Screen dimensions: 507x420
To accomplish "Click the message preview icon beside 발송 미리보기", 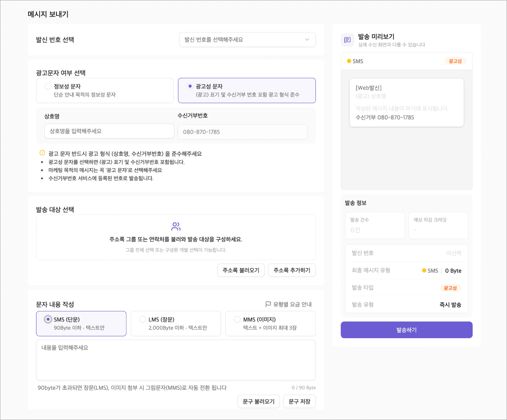I will point(347,40).
